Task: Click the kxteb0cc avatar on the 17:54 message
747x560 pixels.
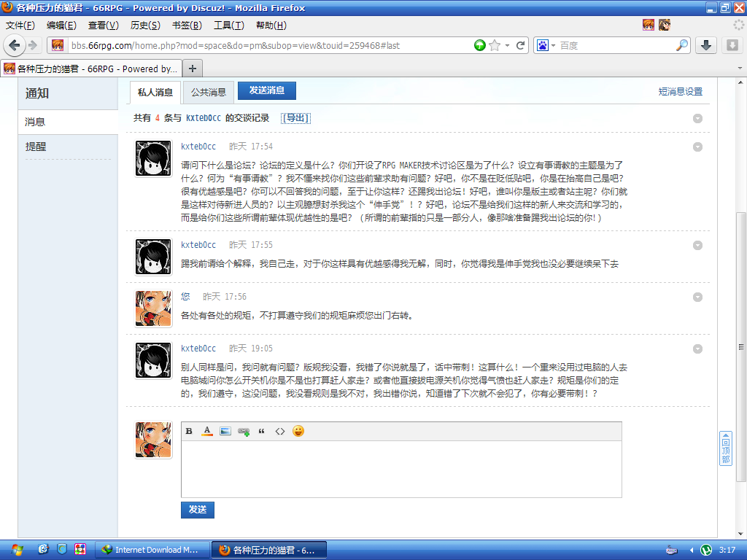Action: coord(153,158)
